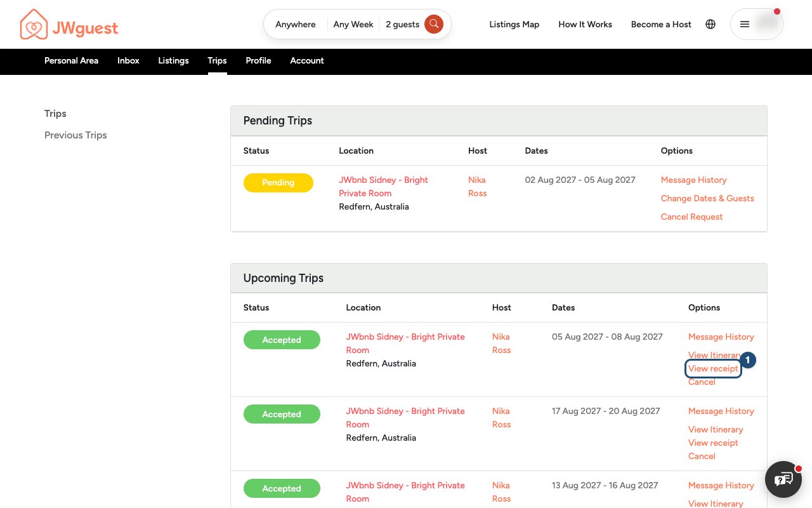View itinerary for the 17 Aug trip

coord(716,430)
